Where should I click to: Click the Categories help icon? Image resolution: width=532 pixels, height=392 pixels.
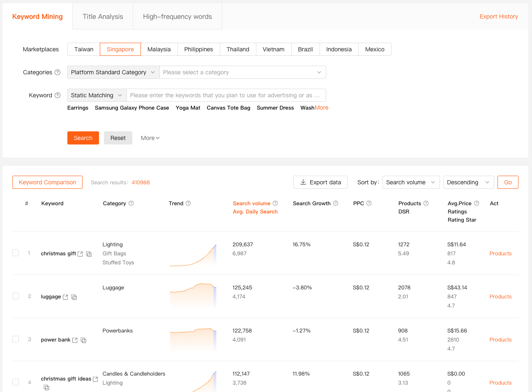pos(58,72)
